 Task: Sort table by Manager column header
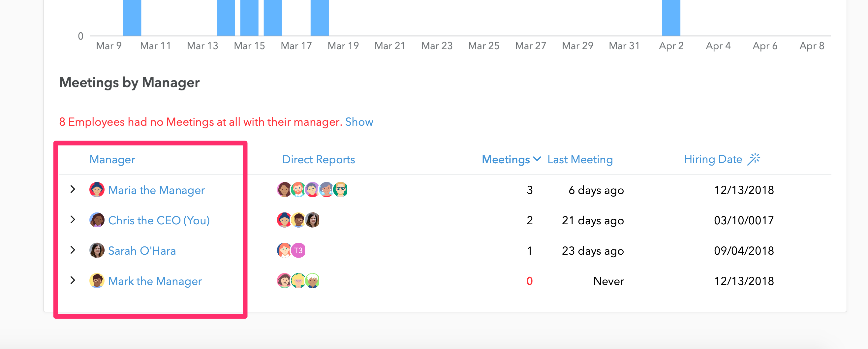pos(112,160)
